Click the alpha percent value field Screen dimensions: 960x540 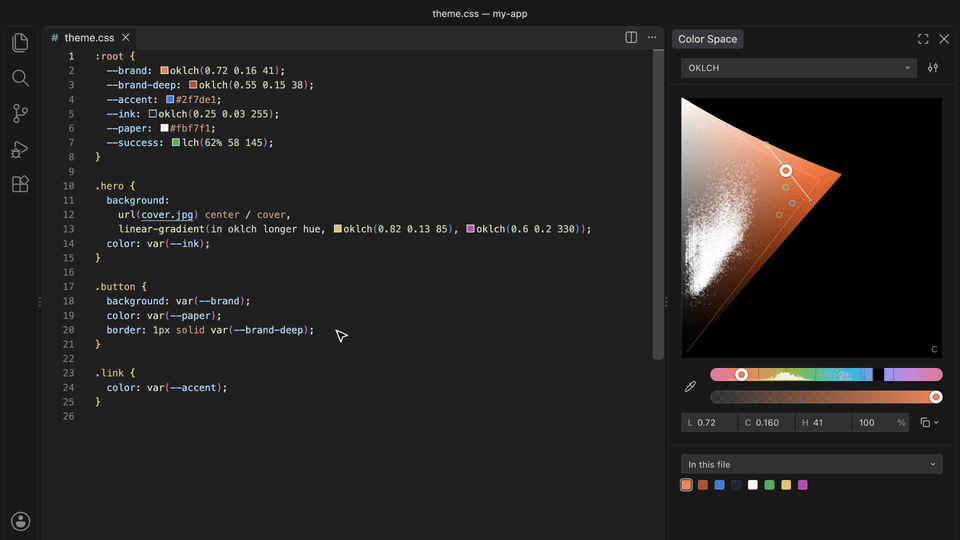(x=880, y=422)
